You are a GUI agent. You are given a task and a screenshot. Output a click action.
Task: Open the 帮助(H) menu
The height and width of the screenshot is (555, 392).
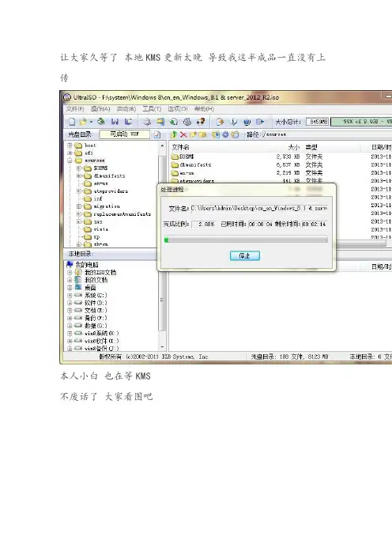point(204,108)
